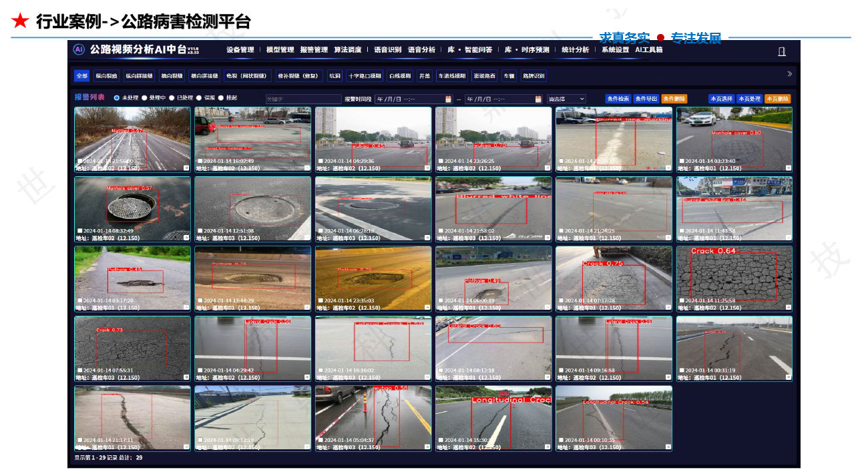Screen dimensions: 868x474
Task: Click the logout door icon
Action: 782,51
